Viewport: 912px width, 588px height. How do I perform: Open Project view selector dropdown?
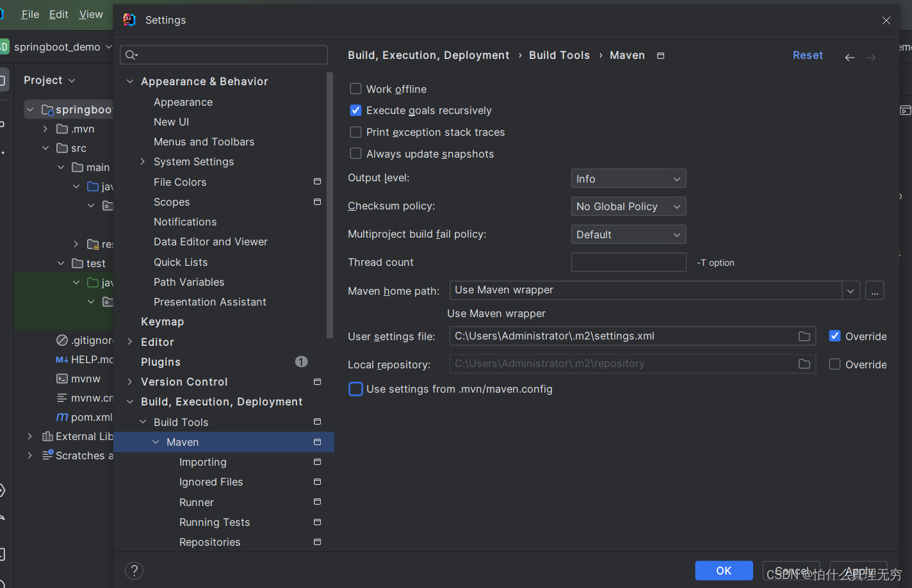tap(49, 80)
